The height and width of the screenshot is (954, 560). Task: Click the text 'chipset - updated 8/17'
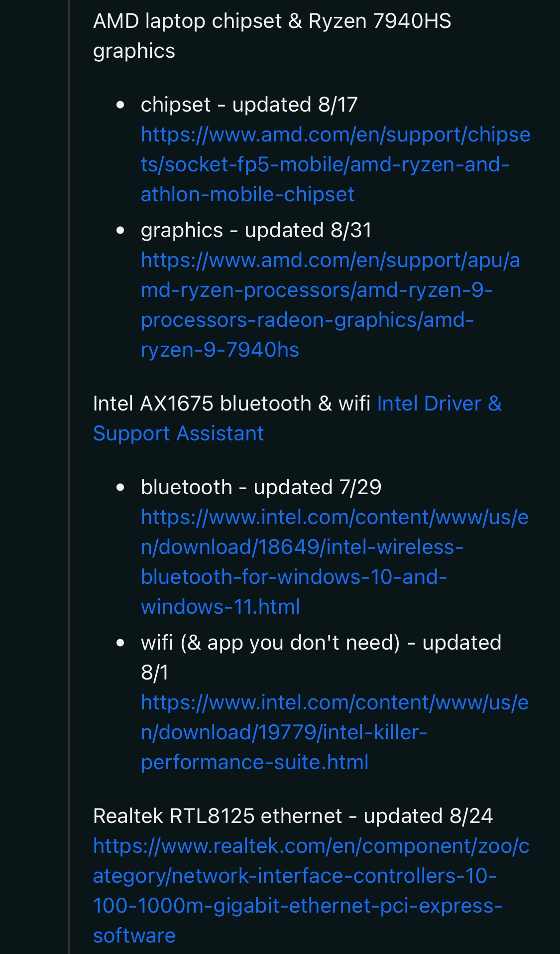[x=249, y=105]
